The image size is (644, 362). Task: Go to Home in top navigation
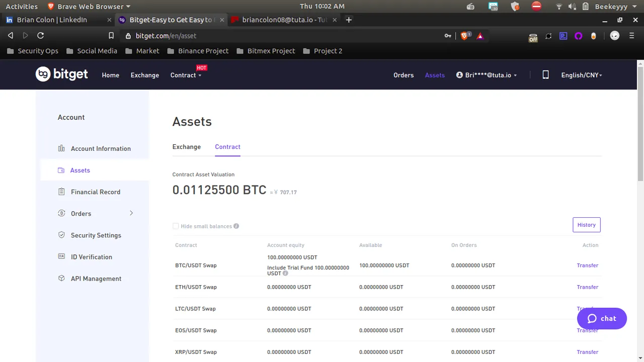click(111, 75)
